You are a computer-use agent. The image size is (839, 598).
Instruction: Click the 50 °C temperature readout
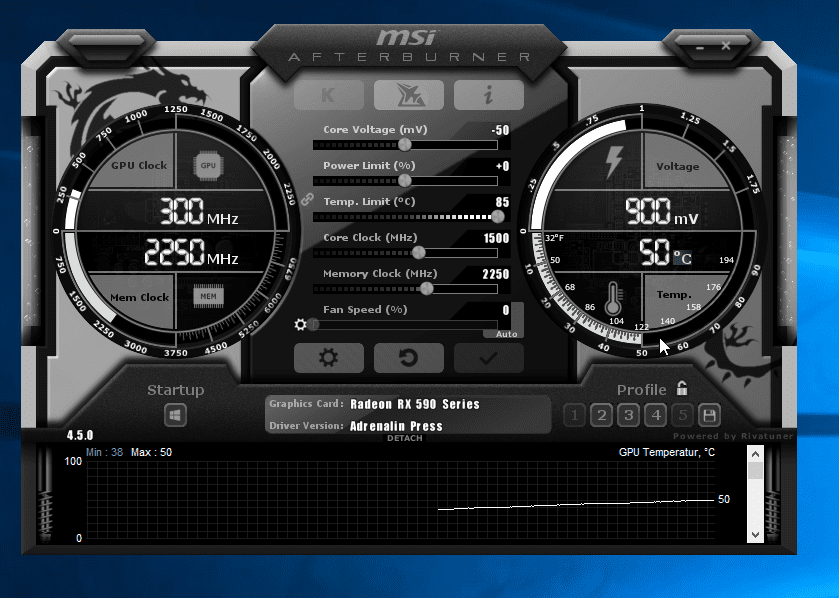[665, 252]
